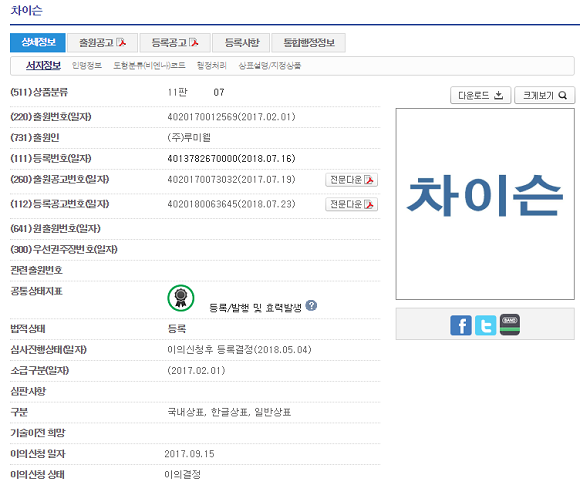The width and height of the screenshot is (580, 485).
Task: Click publication number 4020180063645(2018.07.23)
Action: pos(231,204)
